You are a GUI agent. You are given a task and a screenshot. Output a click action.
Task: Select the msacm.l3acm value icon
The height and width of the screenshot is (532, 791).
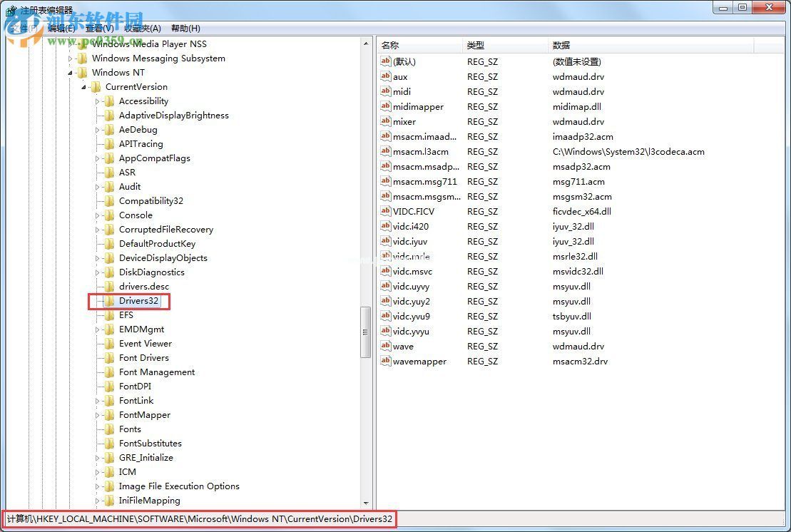tap(384, 151)
